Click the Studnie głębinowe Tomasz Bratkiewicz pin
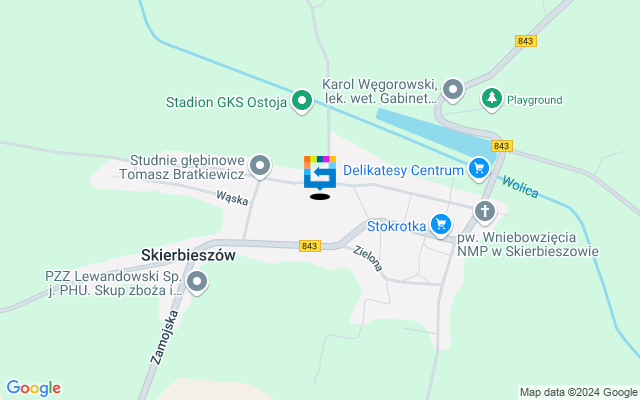Screen dimensions: 640x400 coord(260,166)
